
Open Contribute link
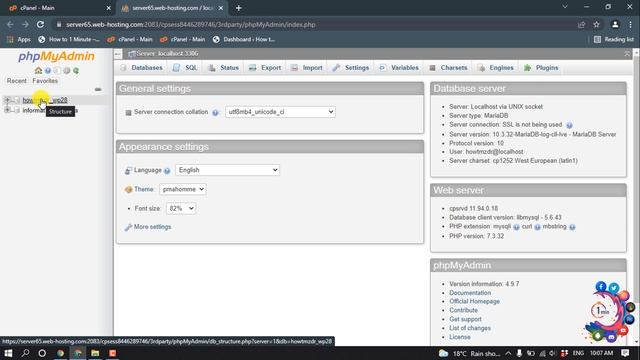point(463,310)
